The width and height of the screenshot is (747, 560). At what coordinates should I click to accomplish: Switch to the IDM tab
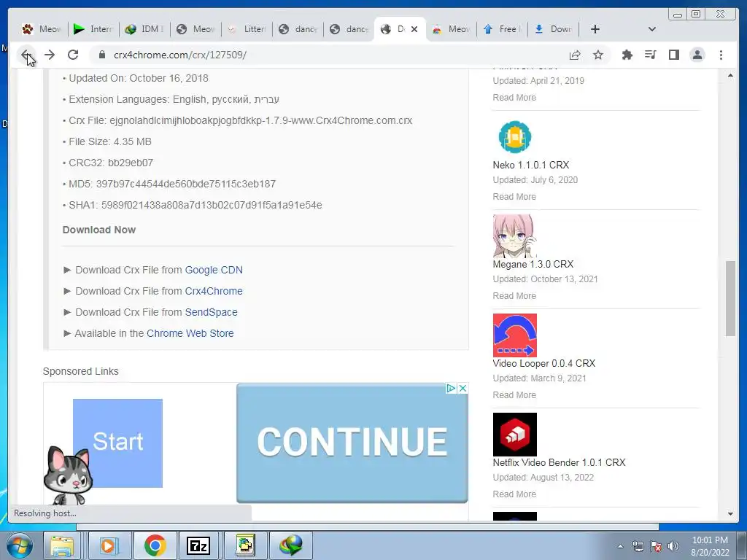click(x=144, y=29)
